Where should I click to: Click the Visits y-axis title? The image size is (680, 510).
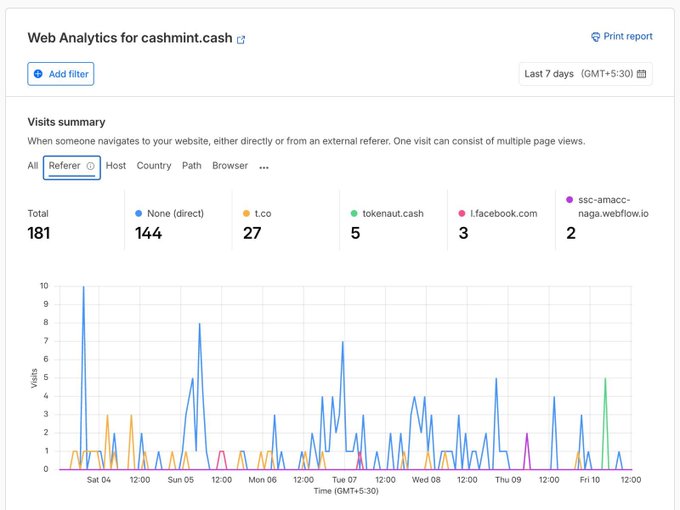pos(34,378)
